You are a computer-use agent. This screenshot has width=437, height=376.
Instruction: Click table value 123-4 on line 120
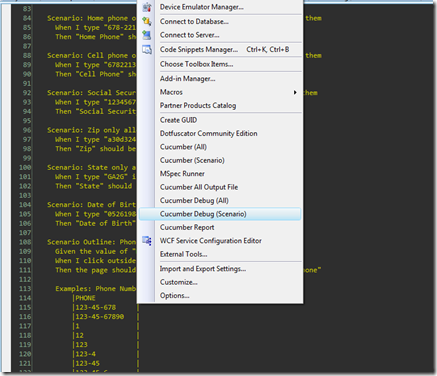[x=85, y=354]
